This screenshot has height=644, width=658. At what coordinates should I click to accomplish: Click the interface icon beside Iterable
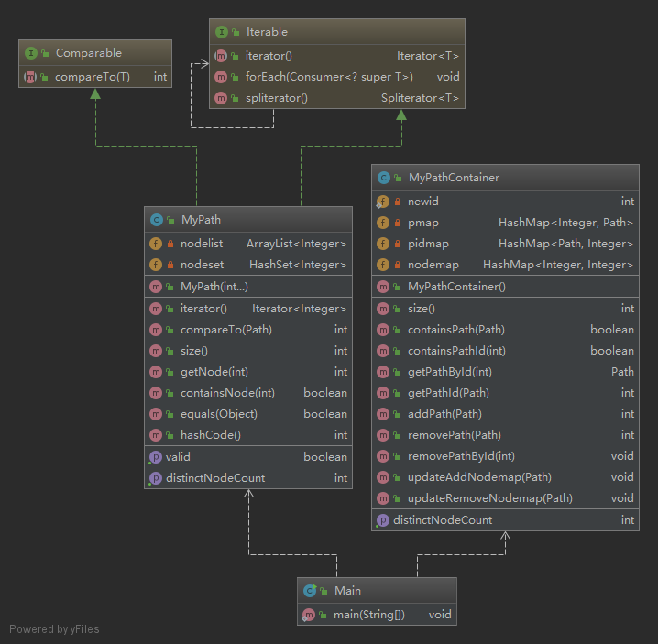pos(221,32)
